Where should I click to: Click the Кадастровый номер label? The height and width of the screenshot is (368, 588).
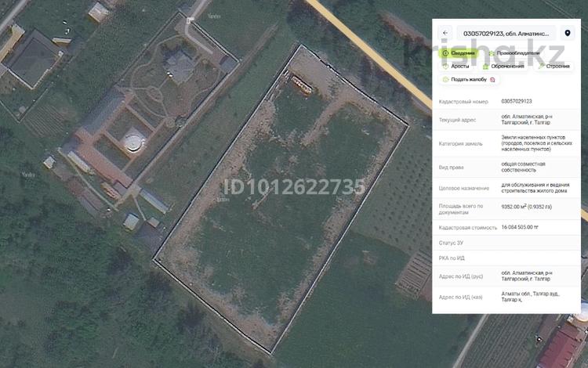click(463, 102)
